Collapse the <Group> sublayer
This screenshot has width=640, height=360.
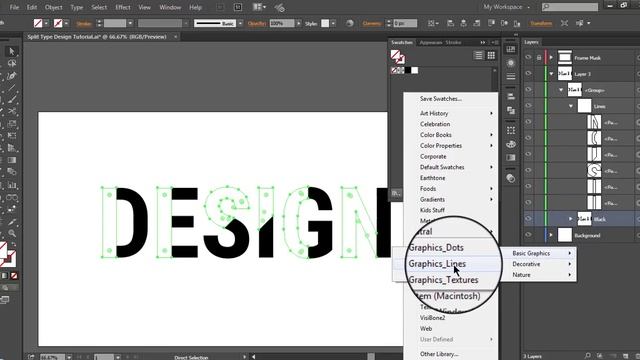561,90
